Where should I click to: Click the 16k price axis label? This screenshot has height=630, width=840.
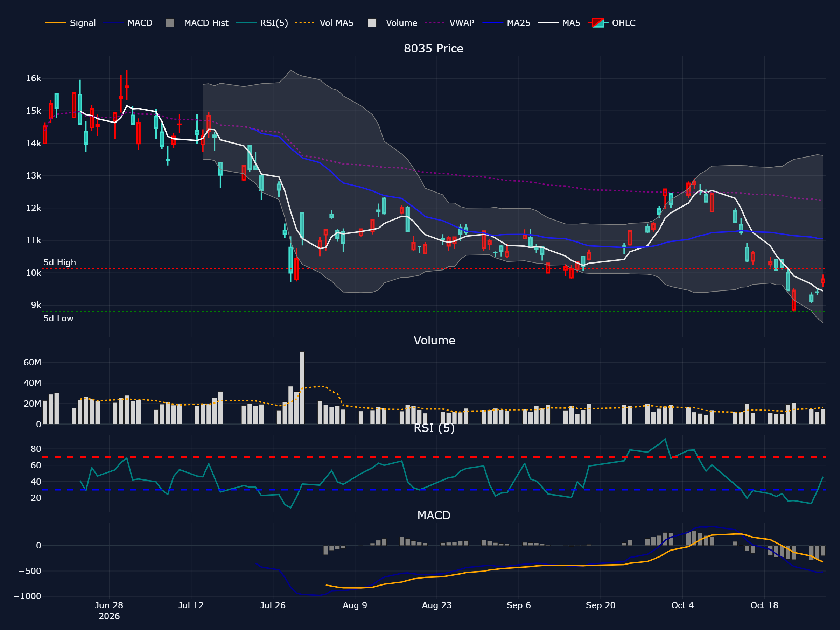pyautogui.click(x=33, y=78)
